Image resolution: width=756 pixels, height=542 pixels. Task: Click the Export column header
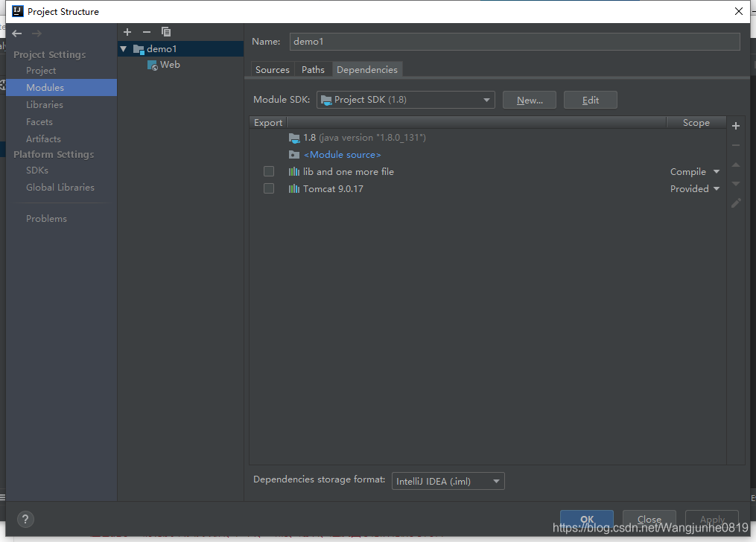pyautogui.click(x=268, y=123)
